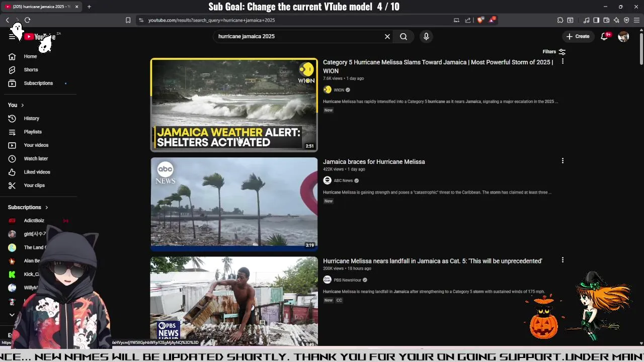Open the notifications bell
Screen dimensions: 644x362
pyautogui.click(x=605, y=36)
